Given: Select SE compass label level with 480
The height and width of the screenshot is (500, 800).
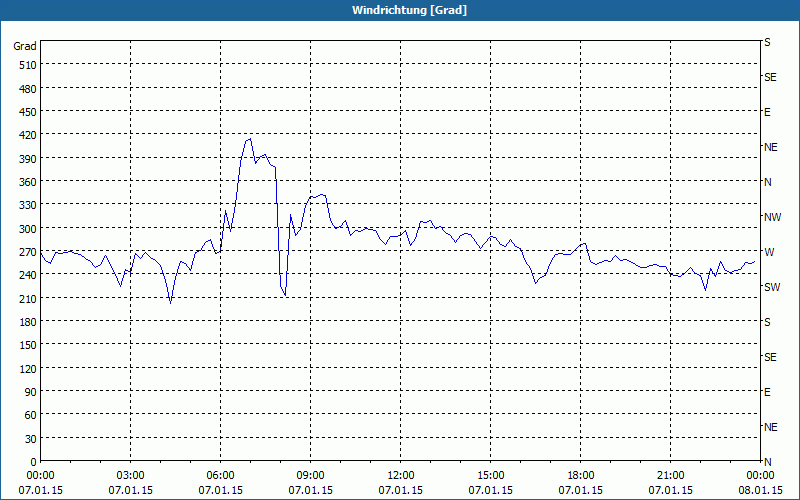Looking at the screenshot, I should point(770,77).
